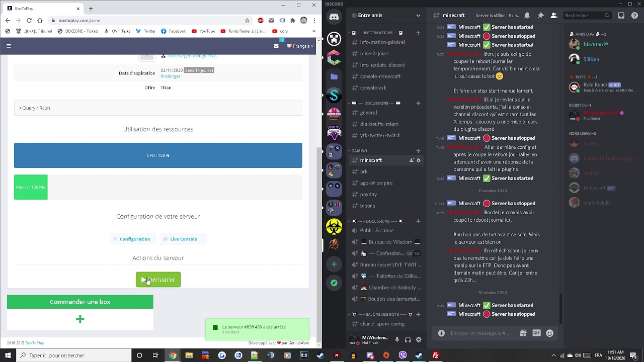Screen dimensions: 644x362
Task: Open the Chrome three-dot menu
Action: click(314, 21)
